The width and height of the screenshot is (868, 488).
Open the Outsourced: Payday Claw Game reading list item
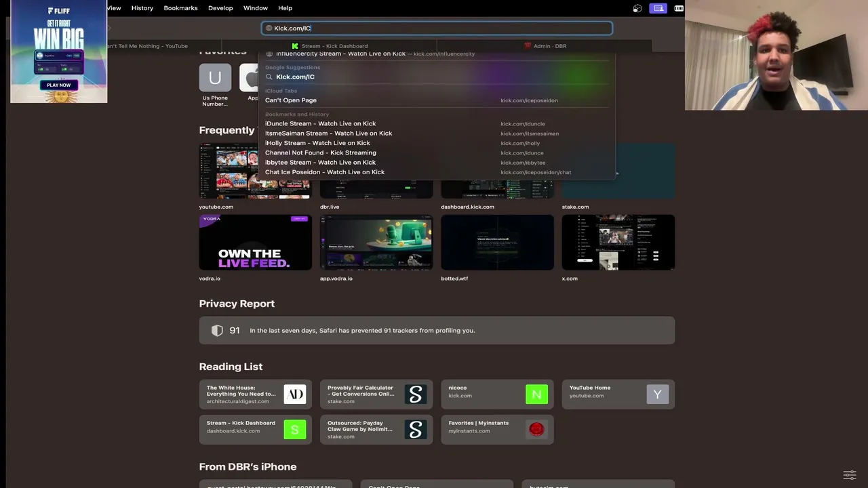point(376,430)
